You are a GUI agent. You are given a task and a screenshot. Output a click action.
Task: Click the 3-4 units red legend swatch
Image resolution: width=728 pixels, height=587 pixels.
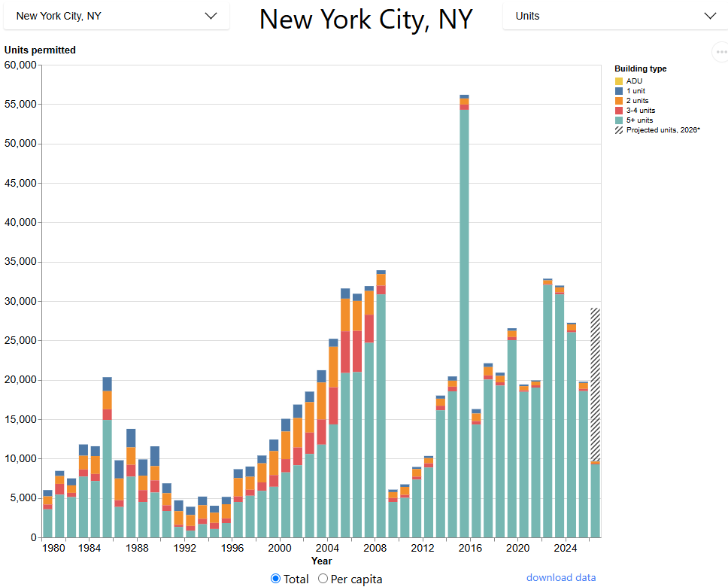[619, 111]
